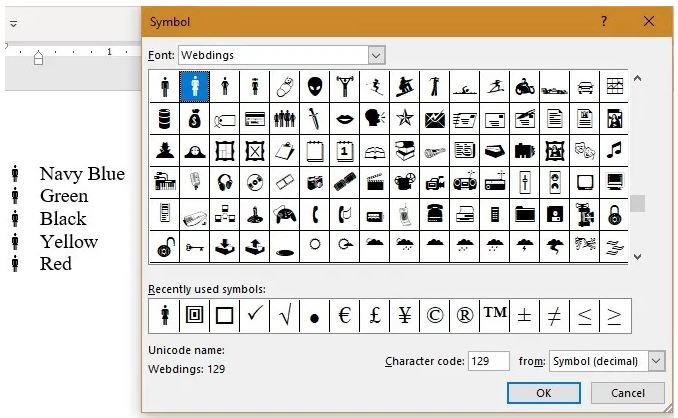Confirm with the OK button

(x=544, y=393)
